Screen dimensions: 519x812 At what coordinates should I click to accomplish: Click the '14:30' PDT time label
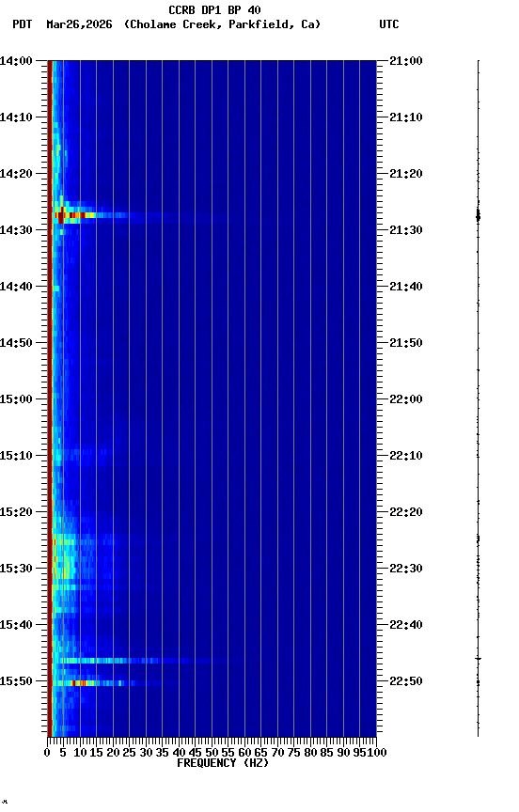(16, 230)
